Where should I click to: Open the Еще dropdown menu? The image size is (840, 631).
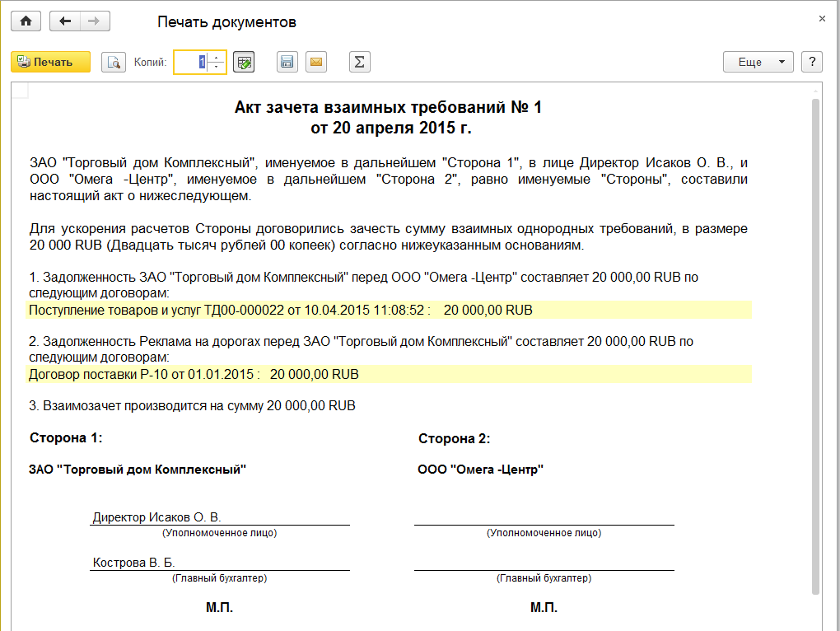click(x=758, y=62)
